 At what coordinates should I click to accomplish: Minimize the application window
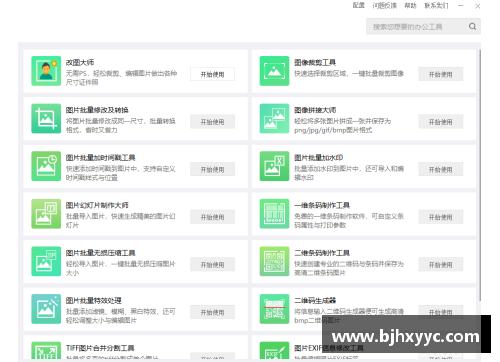[461, 6]
